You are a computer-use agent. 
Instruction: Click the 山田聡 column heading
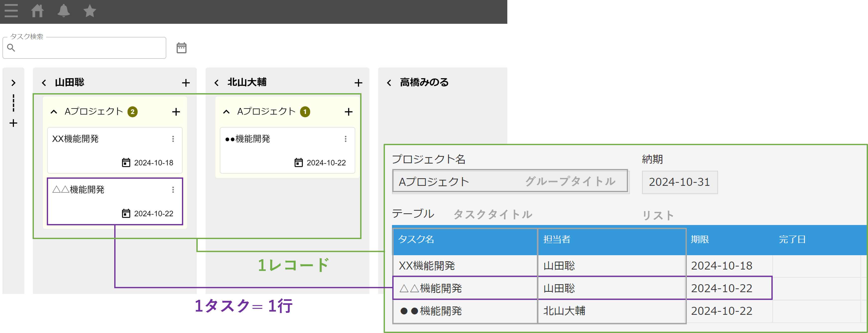point(70,82)
